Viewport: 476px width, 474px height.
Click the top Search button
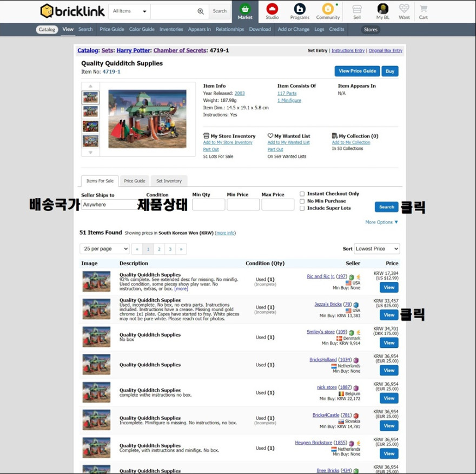click(x=220, y=11)
